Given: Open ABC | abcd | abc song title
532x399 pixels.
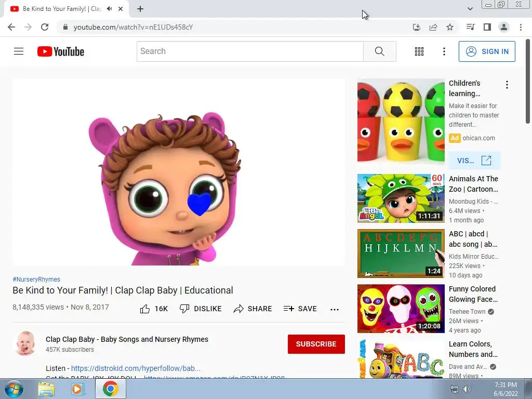Looking at the screenshot, I should click(x=473, y=239).
